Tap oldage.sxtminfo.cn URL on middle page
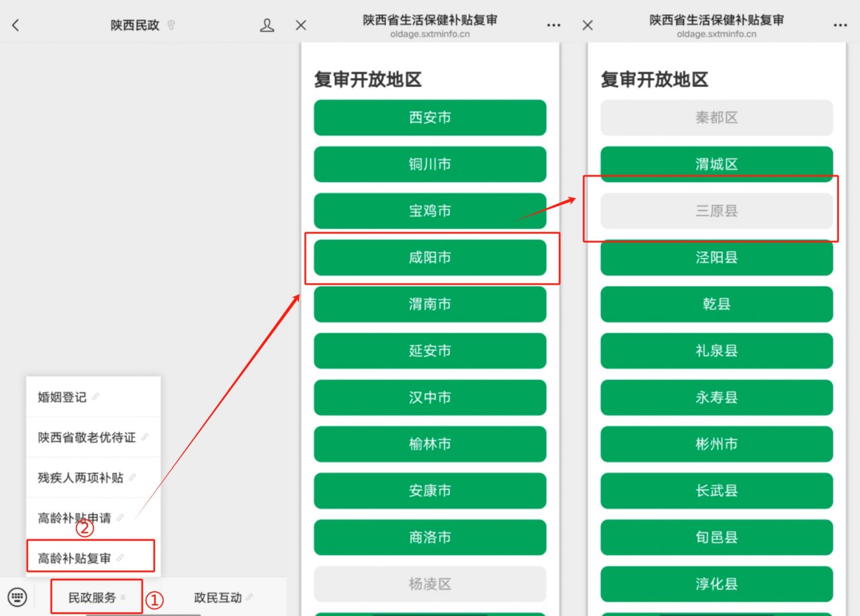The image size is (860, 616). [430, 34]
